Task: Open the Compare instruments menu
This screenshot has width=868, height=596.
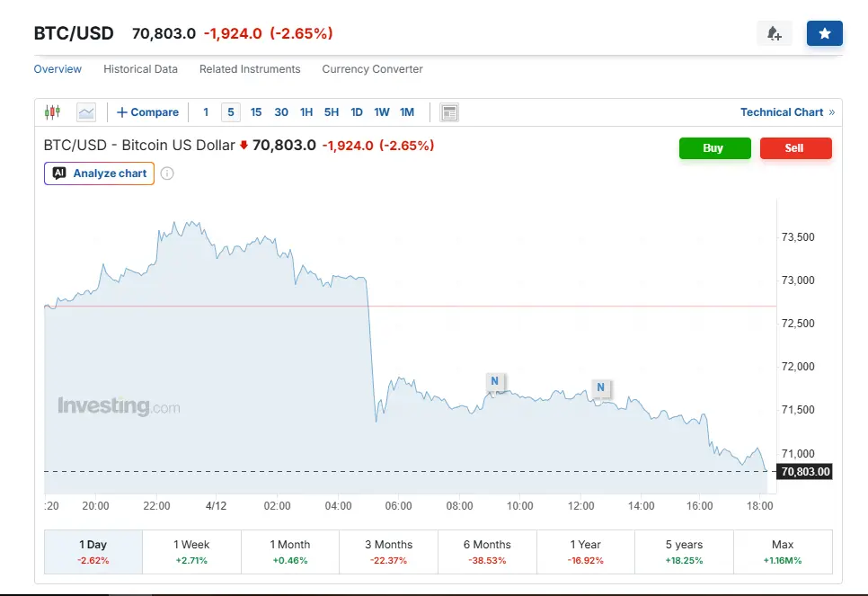Action: 147,112
